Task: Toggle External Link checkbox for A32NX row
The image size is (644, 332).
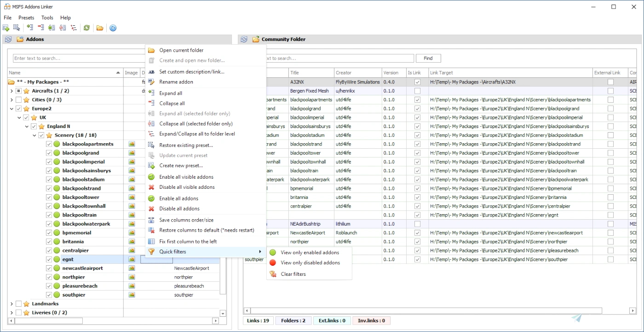Action: [610, 82]
